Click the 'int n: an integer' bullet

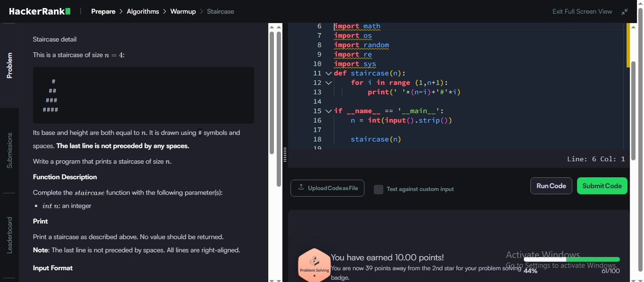(x=67, y=206)
